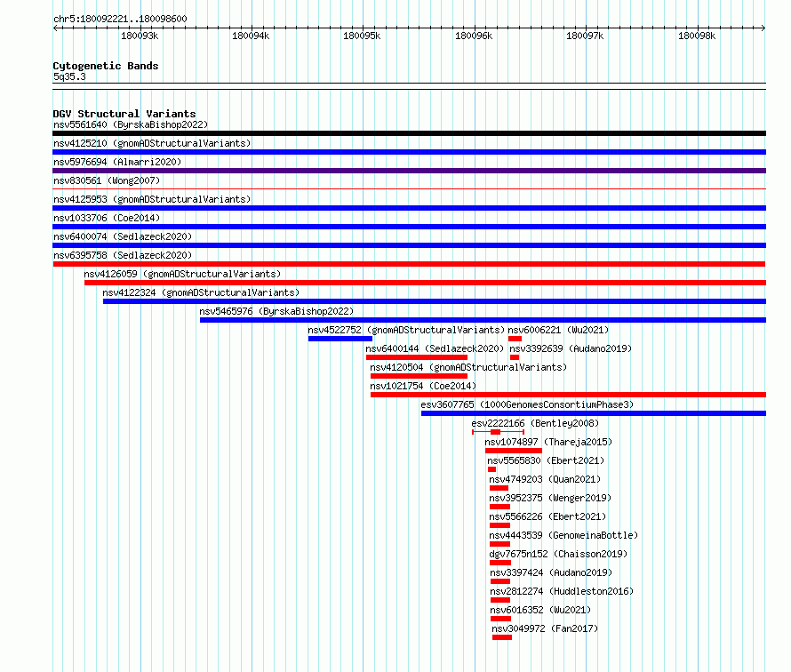791x672 pixels.
Task: Click the red nsv1074897 variant bar
Action: (x=514, y=451)
